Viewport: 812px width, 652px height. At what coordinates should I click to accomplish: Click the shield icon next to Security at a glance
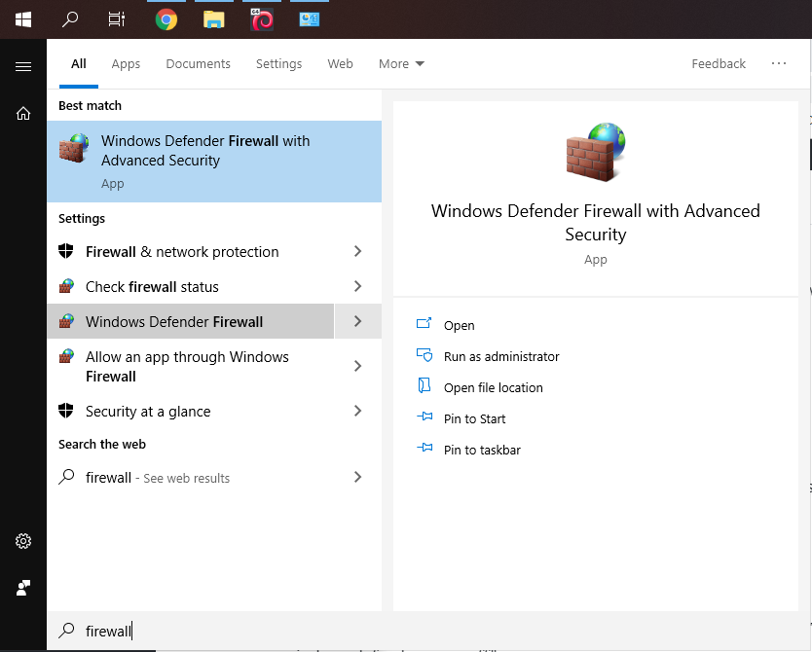(66, 411)
